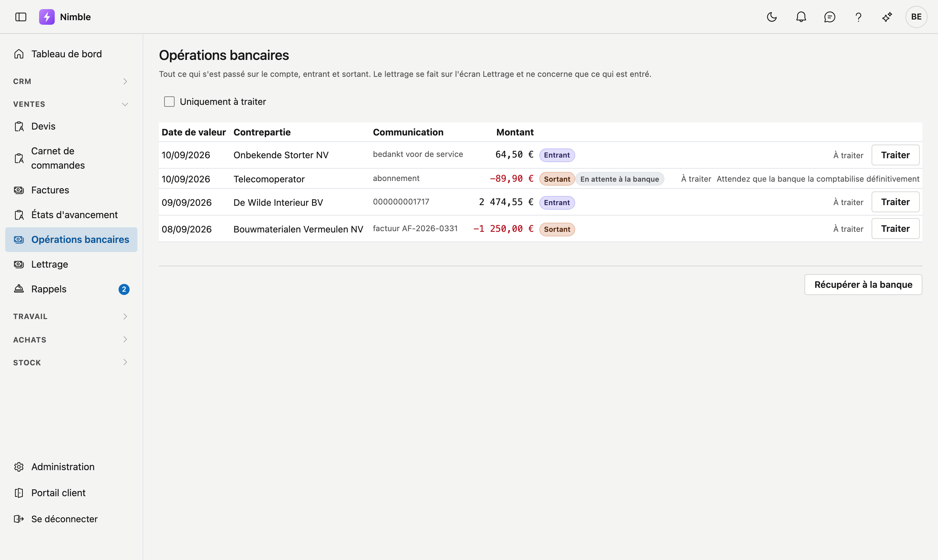Screen dimensions: 938x560
Task: Open the AI sparkle assistant icon
Action: tap(887, 17)
